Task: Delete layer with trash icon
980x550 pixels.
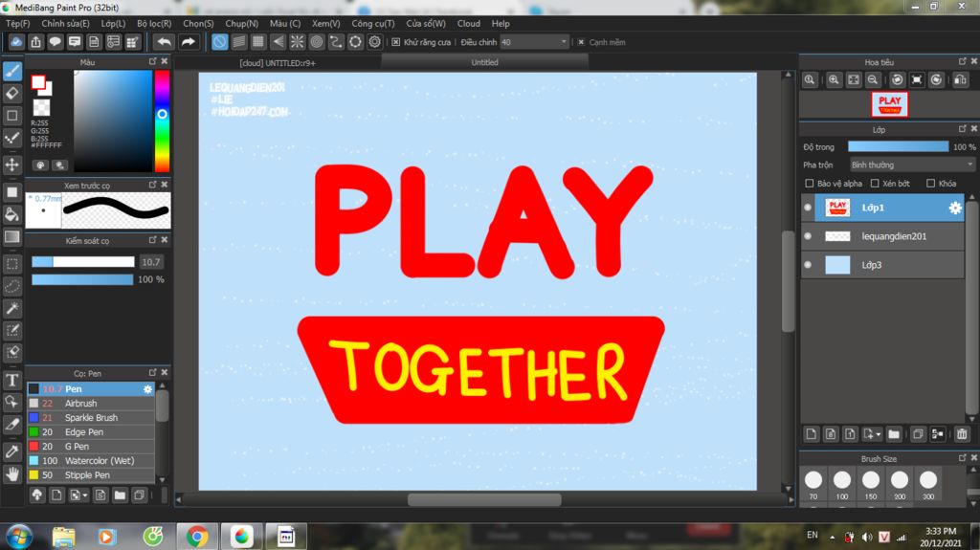Action: pyautogui.click(x=962, y=433)
